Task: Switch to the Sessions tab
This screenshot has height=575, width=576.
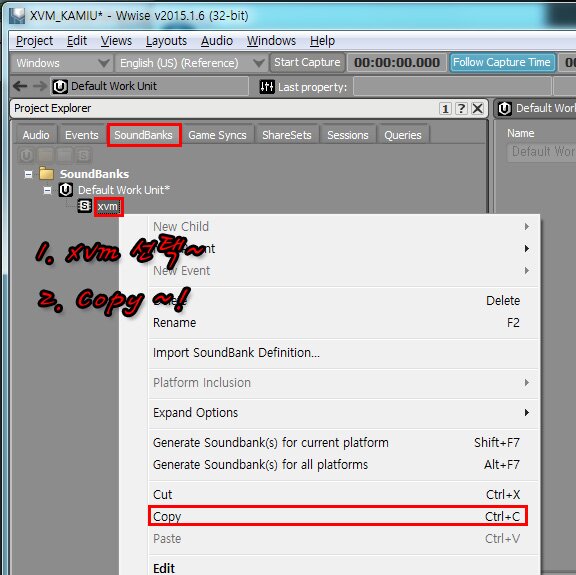Action: [348, 135]
